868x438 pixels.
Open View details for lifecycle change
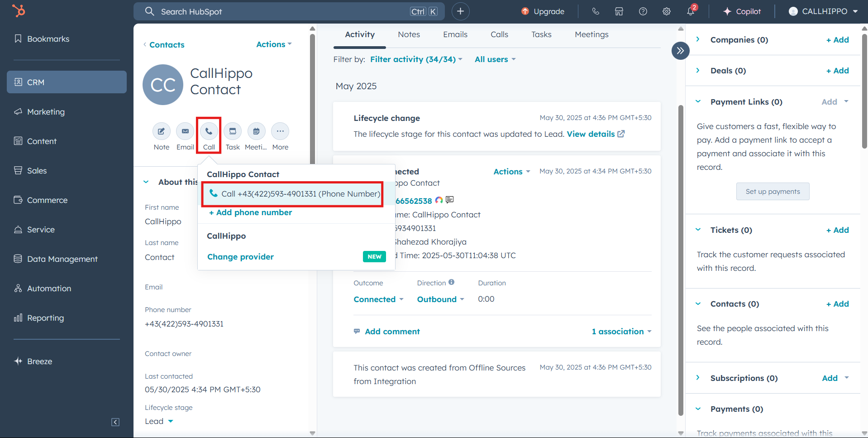(596, 134)
